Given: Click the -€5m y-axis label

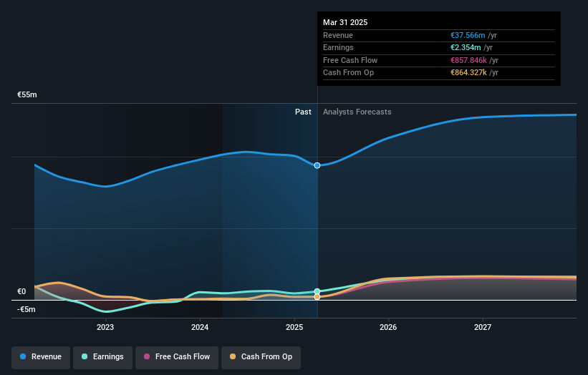Looking at the screenshot, I should pos(26,309).
